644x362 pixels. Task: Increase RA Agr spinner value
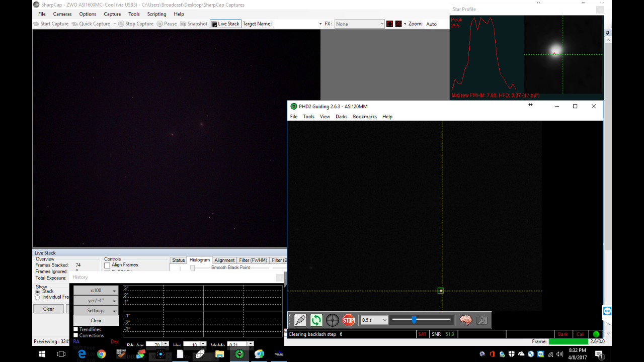tap(166, 343)
